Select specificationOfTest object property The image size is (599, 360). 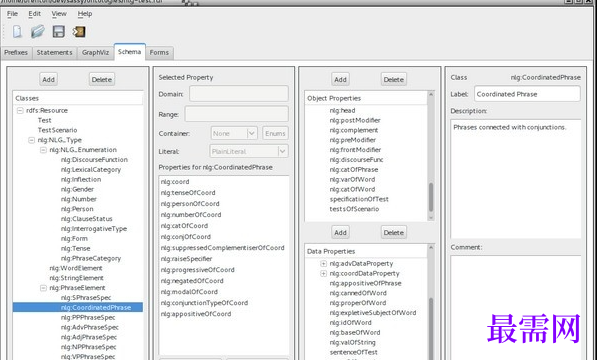point(359,199)
